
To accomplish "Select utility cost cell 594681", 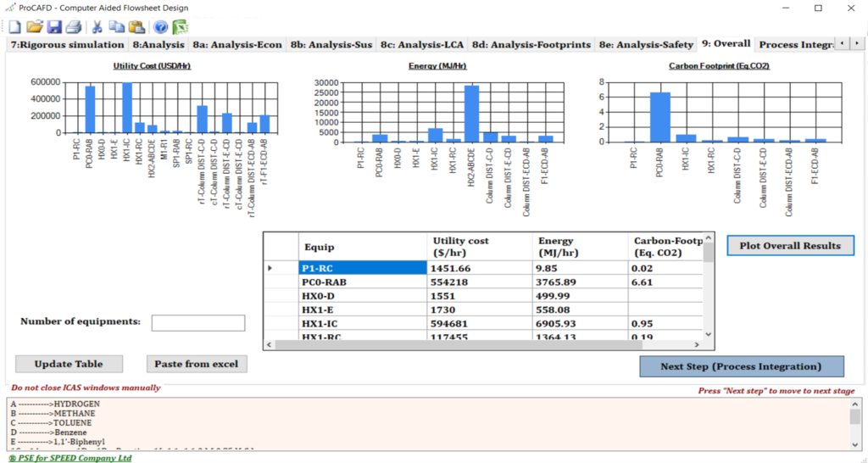I will click(480, 323).
